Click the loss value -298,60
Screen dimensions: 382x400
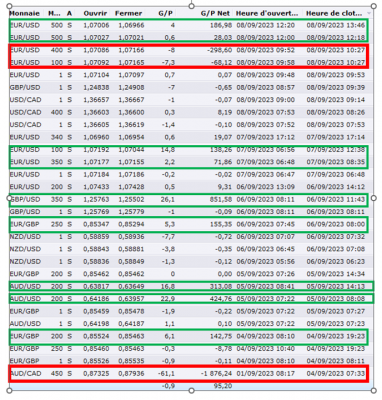coord(220,50)
